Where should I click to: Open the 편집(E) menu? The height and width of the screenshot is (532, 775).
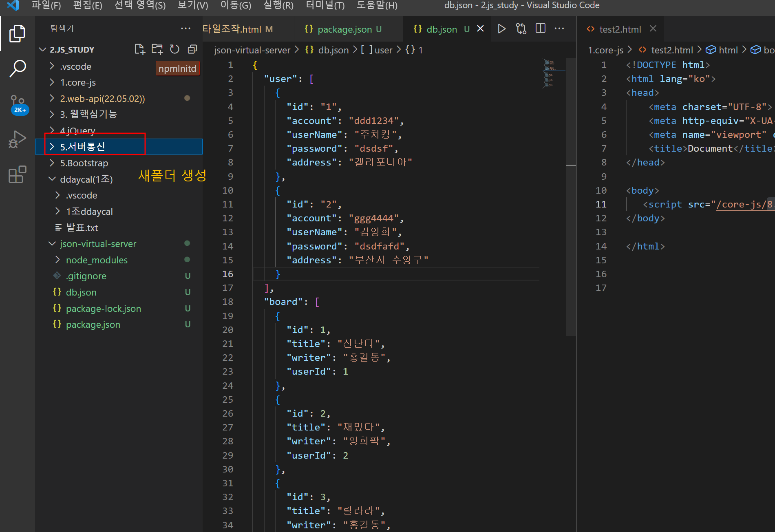(88, 5)
